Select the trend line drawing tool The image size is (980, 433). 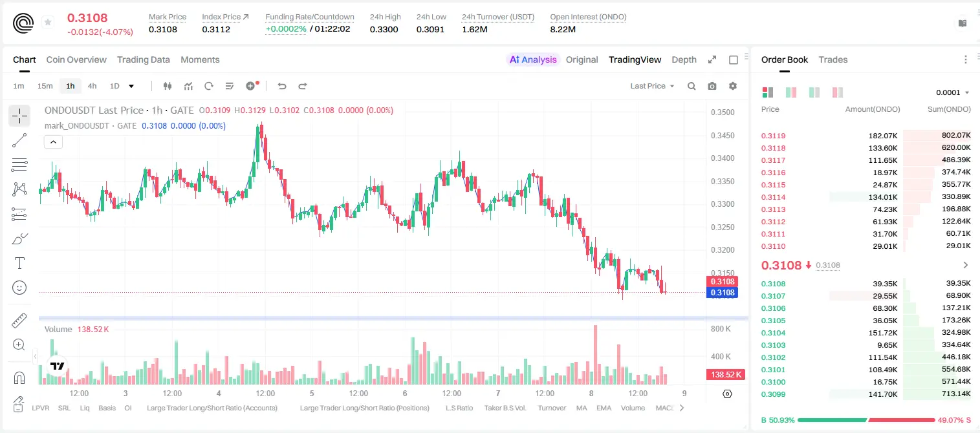[19, 140]
